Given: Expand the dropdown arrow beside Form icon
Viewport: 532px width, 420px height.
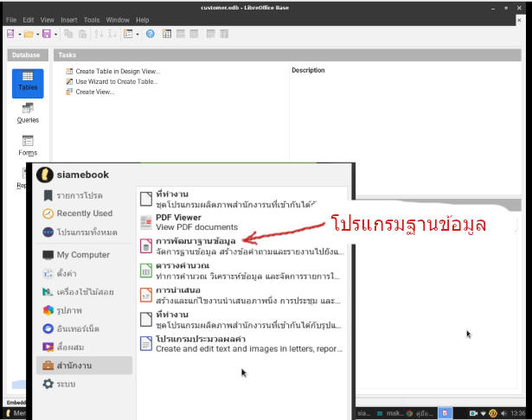Looking at the screenshot, I should pyautogui.click(x=137, y=35).
